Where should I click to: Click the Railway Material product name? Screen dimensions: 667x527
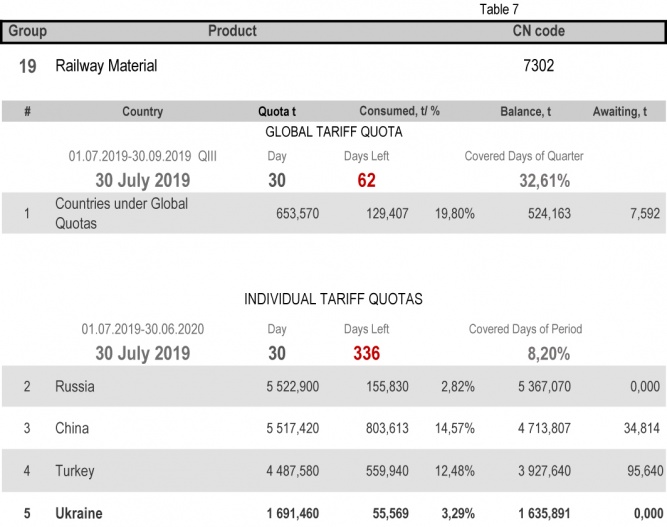pyautogui.click(x=106, y=66)
